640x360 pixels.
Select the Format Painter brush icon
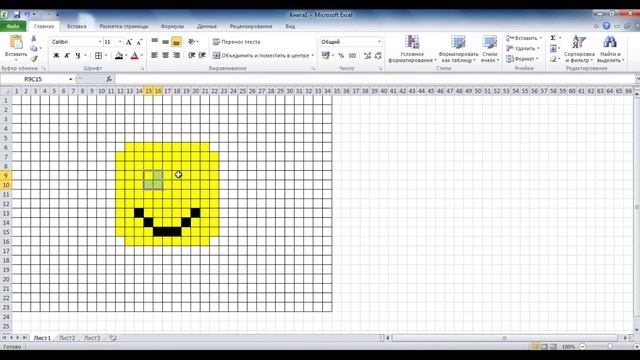click(x=34, y=59)
